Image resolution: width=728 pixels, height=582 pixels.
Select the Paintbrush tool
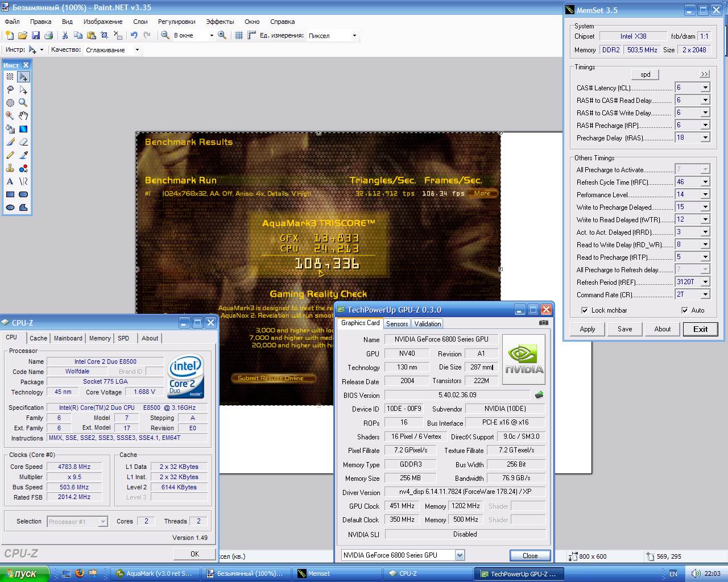[10, 142]
